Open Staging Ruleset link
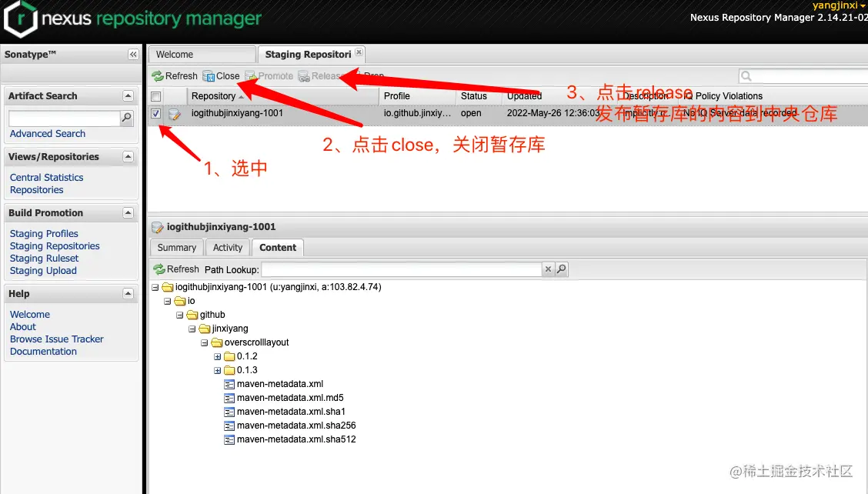Screen dimensions: 868x494 click(x=45, y=258)
